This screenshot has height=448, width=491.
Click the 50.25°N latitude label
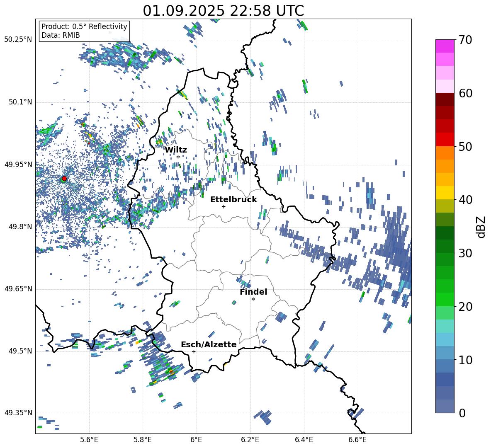pyautogui.click(x=18, y=40)
